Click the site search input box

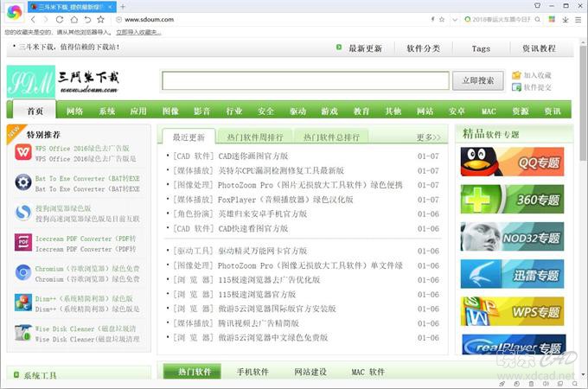click(305, 80)
